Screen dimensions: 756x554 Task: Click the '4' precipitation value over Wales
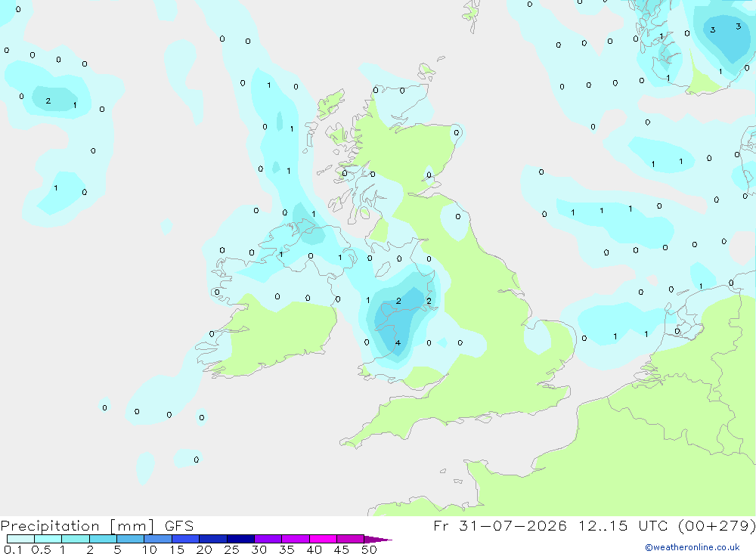pos(398,343)
